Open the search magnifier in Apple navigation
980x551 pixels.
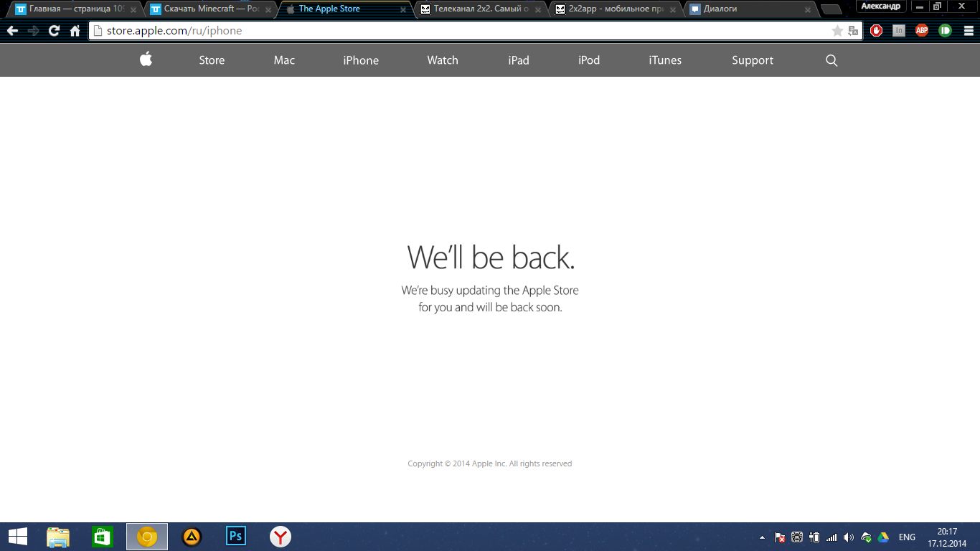[831, 60]
